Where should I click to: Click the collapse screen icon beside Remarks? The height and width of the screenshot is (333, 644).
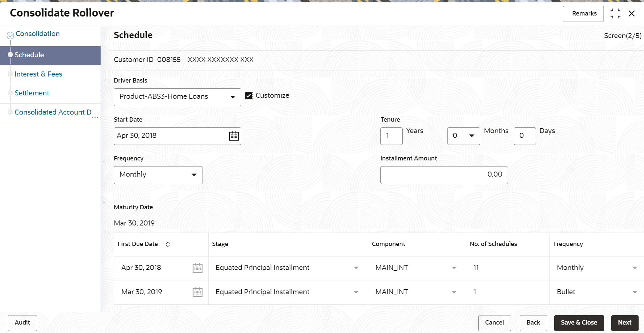(x=615, y=13)
